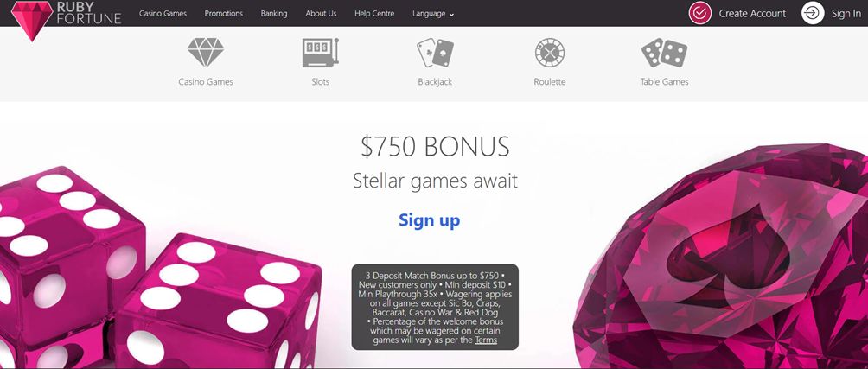Open the Terms link in bonus box

tap(486, 340)
